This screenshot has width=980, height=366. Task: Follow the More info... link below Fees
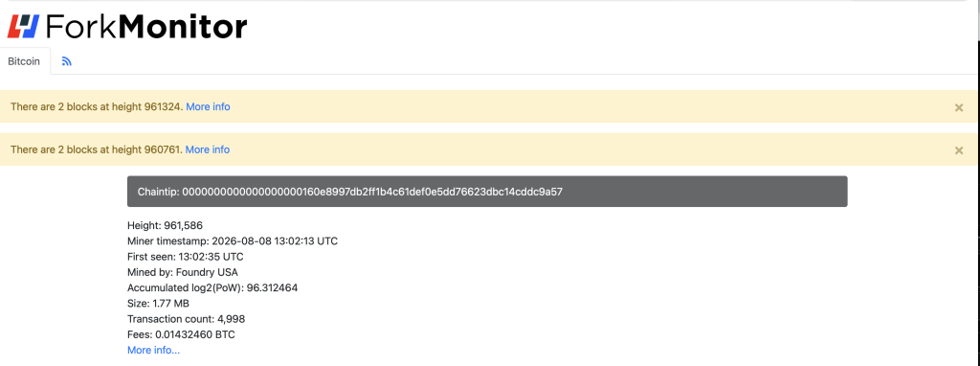[154, 351]
